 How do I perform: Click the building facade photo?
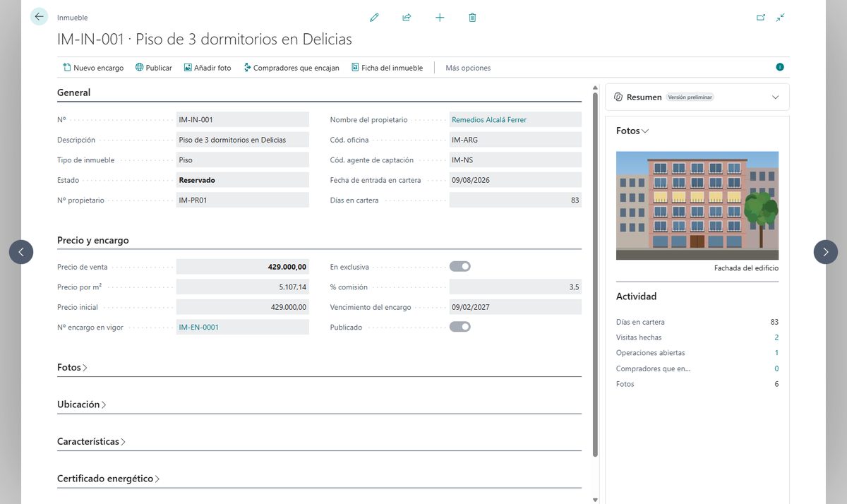click(697, 205)
